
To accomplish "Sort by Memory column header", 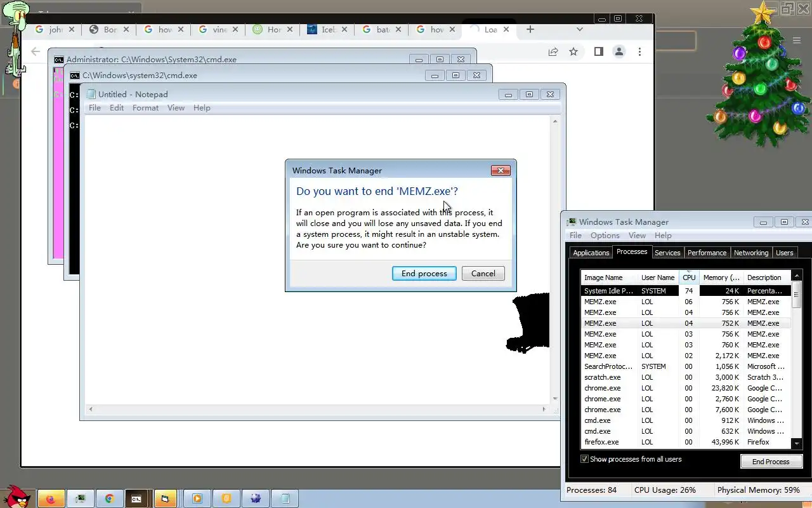I will click(x=721, y=277).
